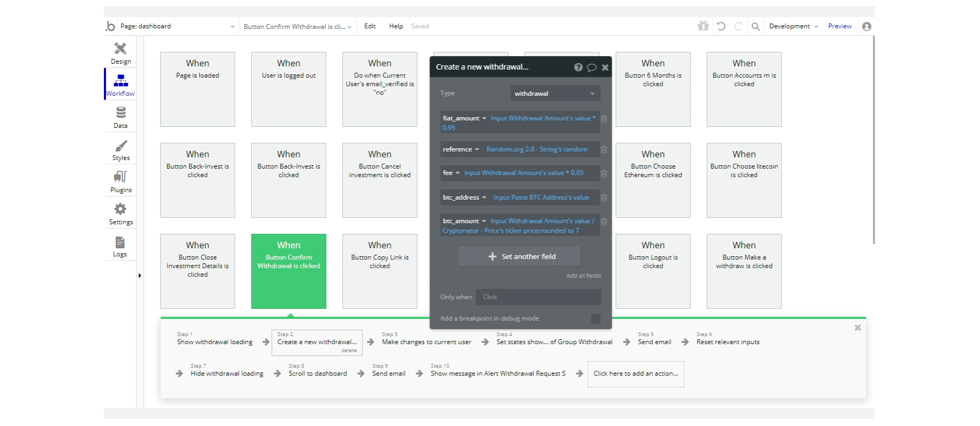Screen dimensions: 980x426
Task: Click the Only when condition field
Action: (538, 297)
